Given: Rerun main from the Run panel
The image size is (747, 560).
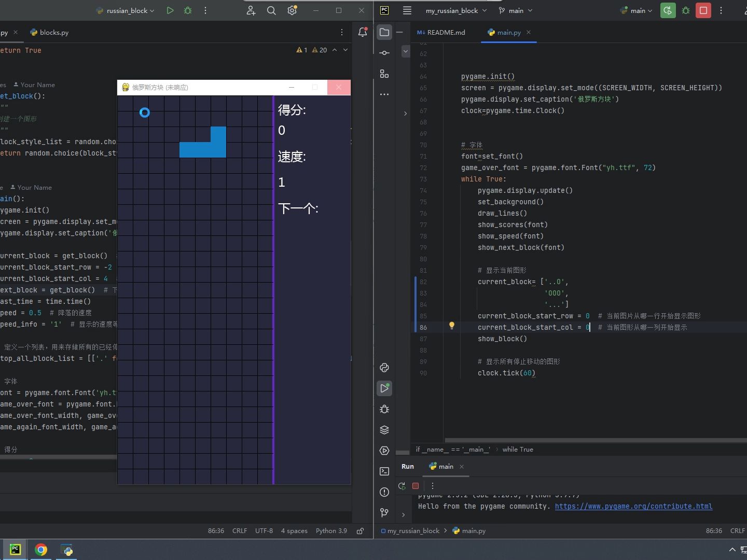Looking at the screenshot, I should pos(402,486).
